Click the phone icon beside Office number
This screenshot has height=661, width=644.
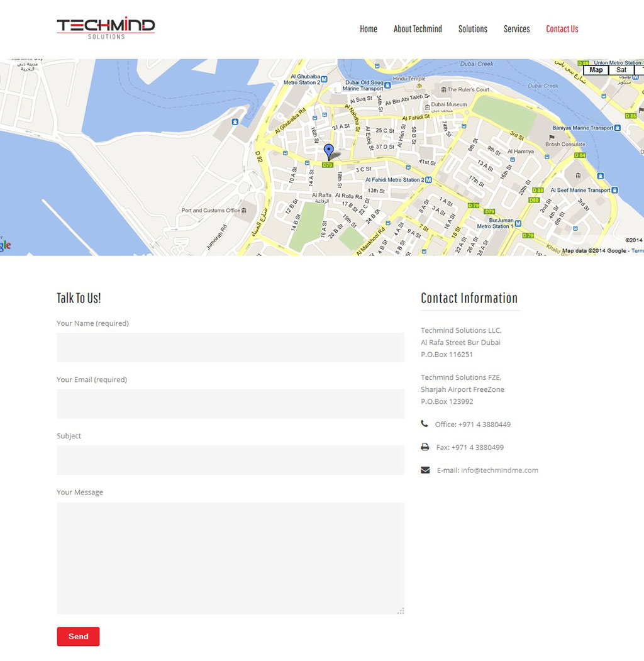coord(425,424)
